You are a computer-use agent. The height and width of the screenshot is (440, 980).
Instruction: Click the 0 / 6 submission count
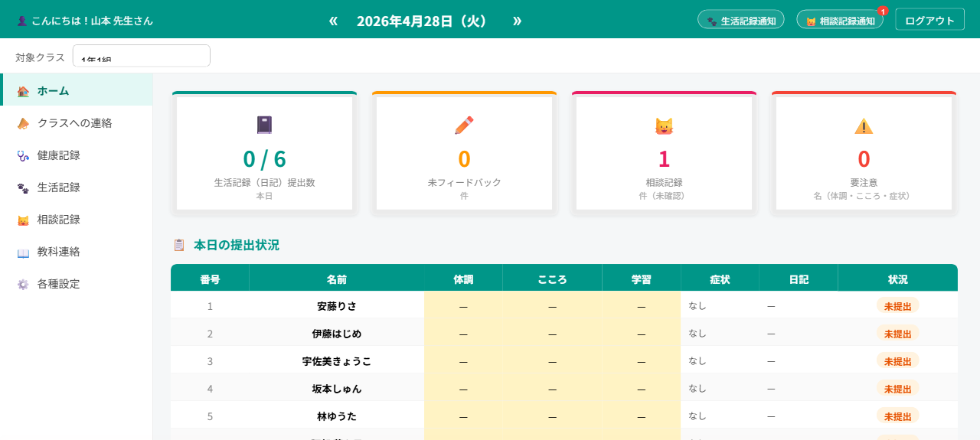coord(264,158)
